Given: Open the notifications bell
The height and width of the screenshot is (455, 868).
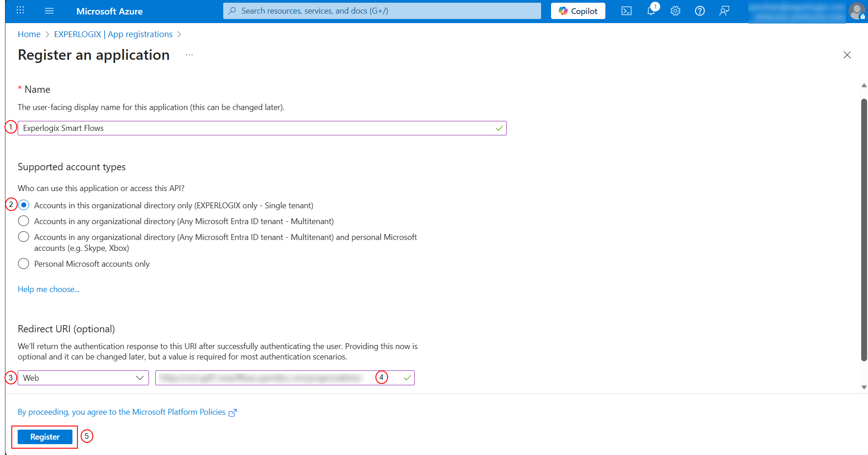Looking at the screenshot, I should 651,11.
